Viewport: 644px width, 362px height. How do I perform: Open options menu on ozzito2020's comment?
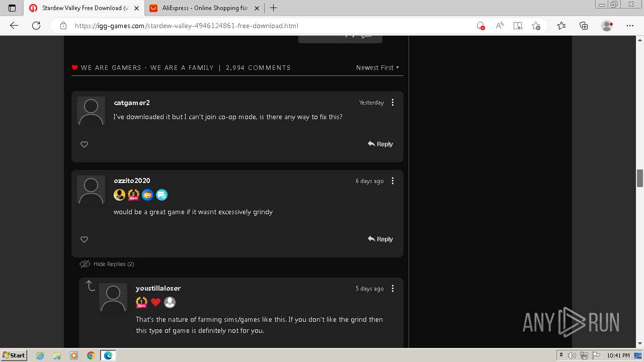[393, 181]
